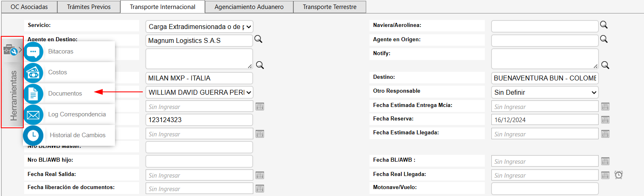Screen dimensions: 644x196
Task: Open calendar for Fecha BL/AWB
Action: [x=605, y=161]
